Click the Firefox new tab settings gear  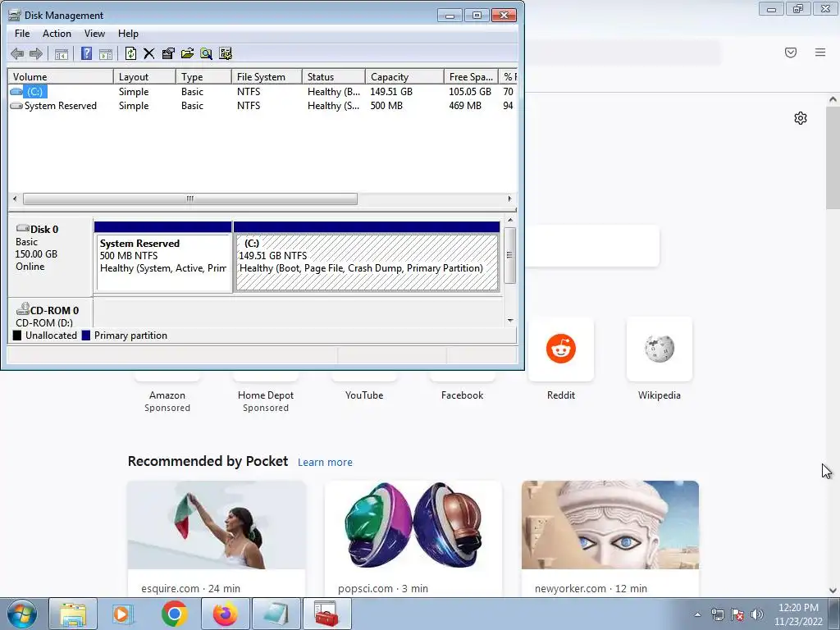(x=801, y=118)
